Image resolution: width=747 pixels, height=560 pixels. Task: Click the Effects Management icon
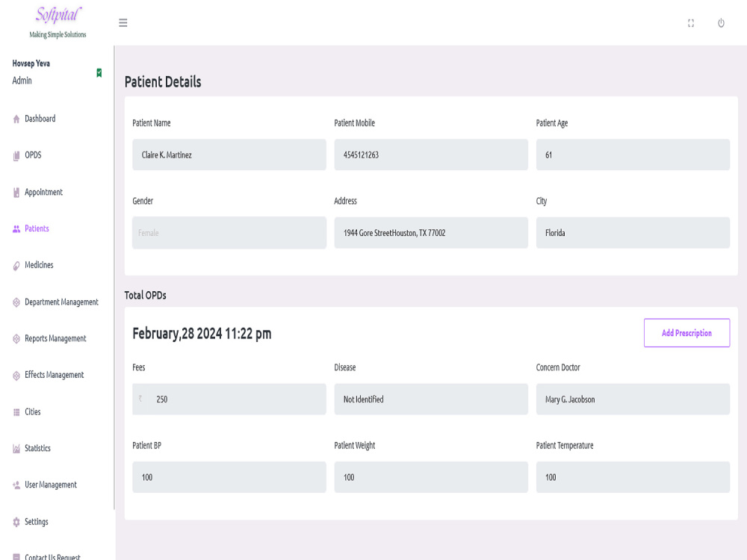point(16,376)
